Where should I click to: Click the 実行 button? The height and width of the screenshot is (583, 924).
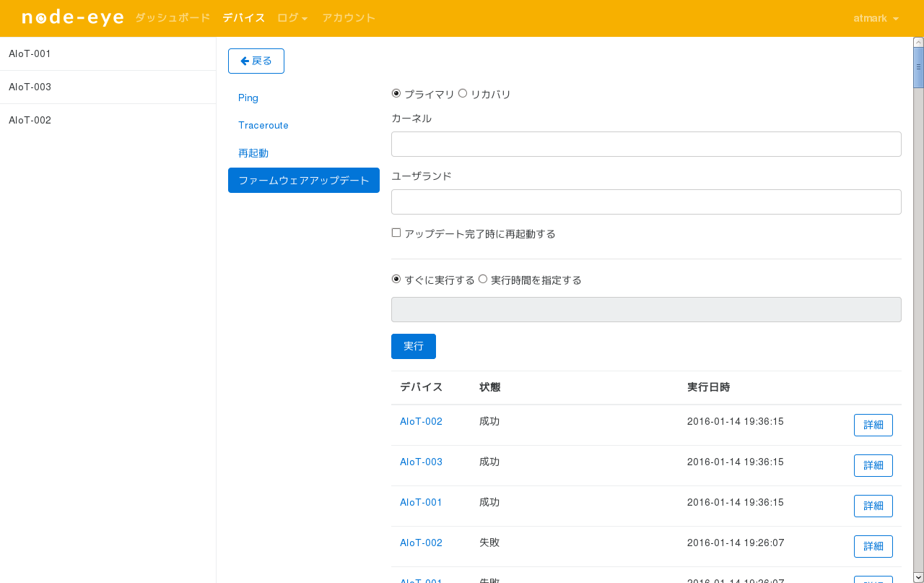(x=414, y=346)
